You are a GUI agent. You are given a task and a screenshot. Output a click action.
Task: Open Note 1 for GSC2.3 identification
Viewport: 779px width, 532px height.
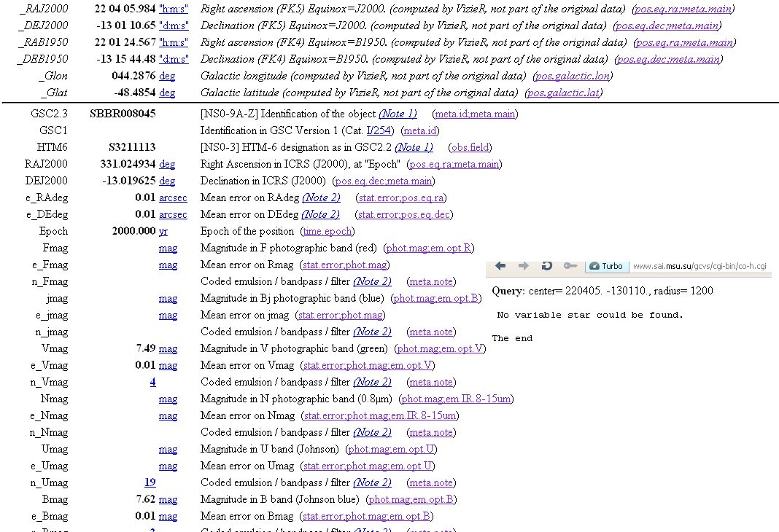pyautogui.click(x=398, y=114)
